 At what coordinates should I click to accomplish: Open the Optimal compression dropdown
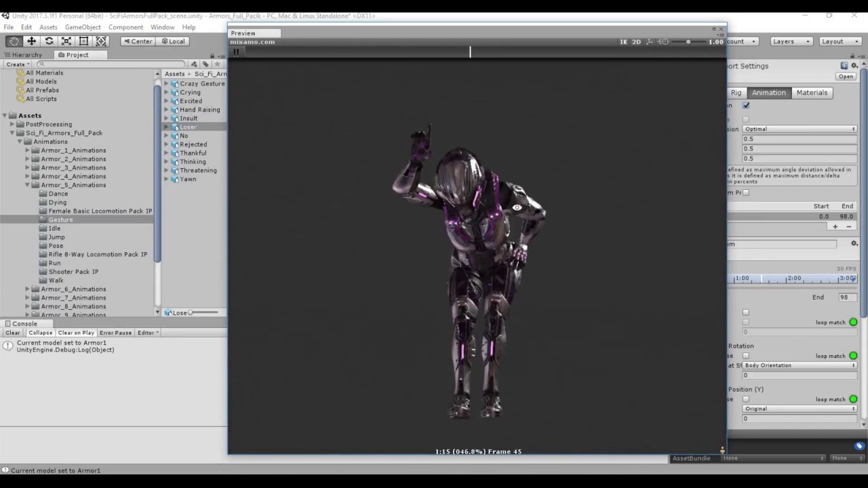[800, 129]
